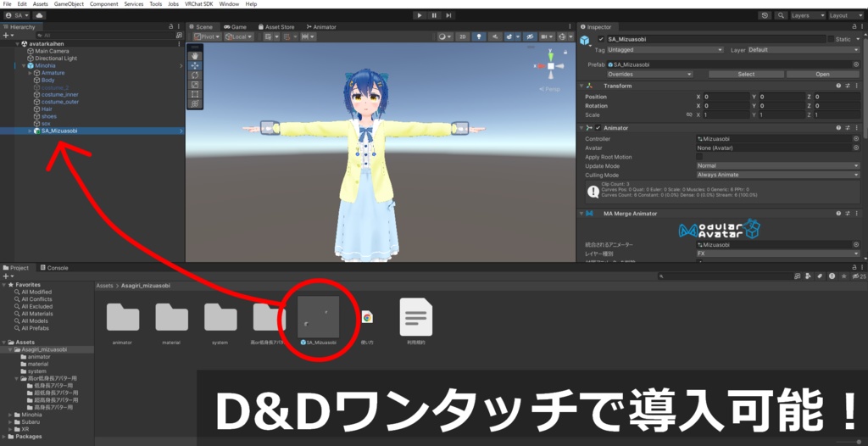
Task: Click the Step frame button
Action: point(448,15)
